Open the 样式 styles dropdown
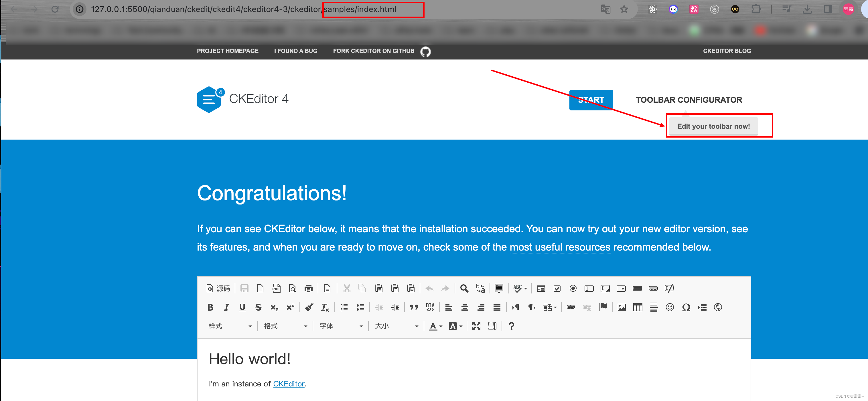868x401 pixels. tap(230, 326)
